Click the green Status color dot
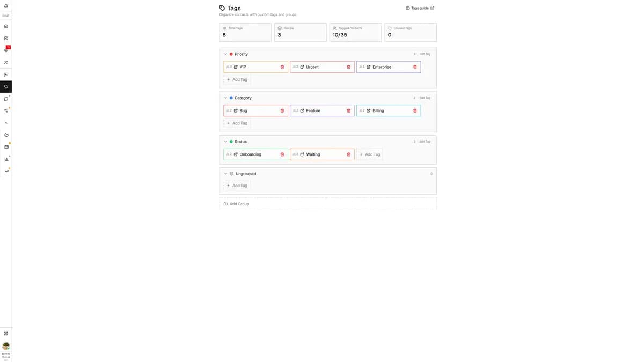The width and height of the screenshot is (644, 362). [231, 142]
